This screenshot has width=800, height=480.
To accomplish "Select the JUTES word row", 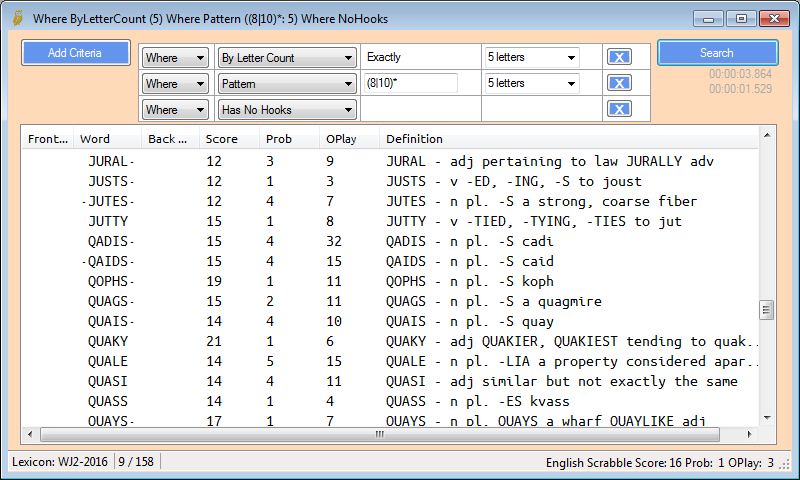I will tap(390, 201).
